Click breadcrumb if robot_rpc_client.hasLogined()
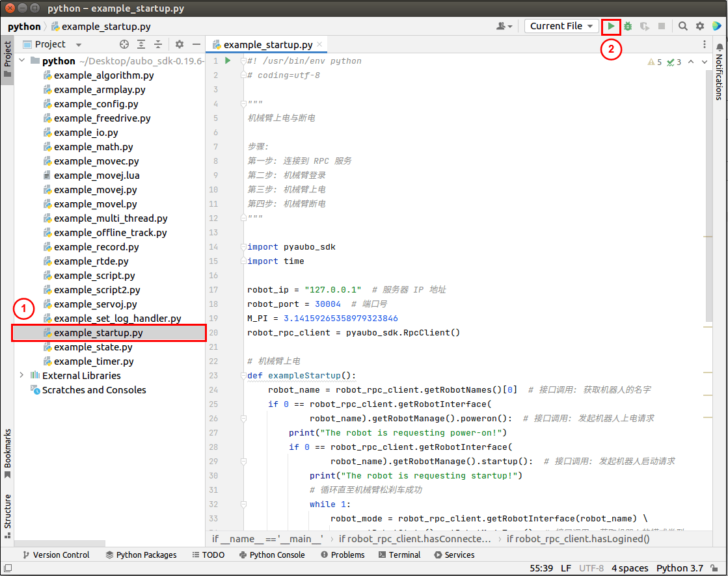 click(578, 539)
